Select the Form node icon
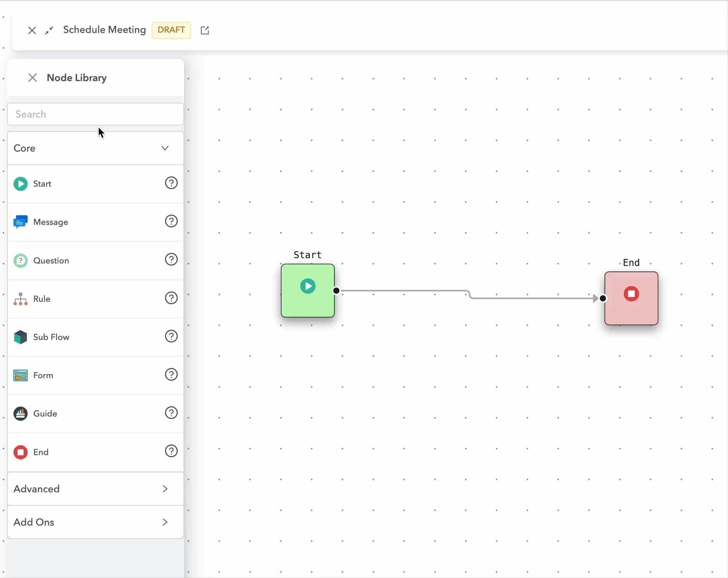The height and width of the screenshot is (578, 728). (21, 375)
